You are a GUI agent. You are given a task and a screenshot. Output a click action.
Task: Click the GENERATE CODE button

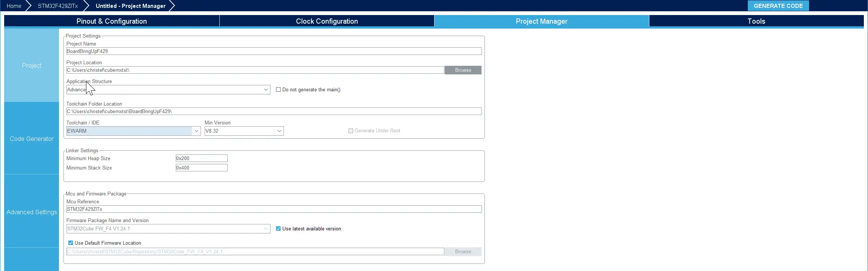pos(778,6)
